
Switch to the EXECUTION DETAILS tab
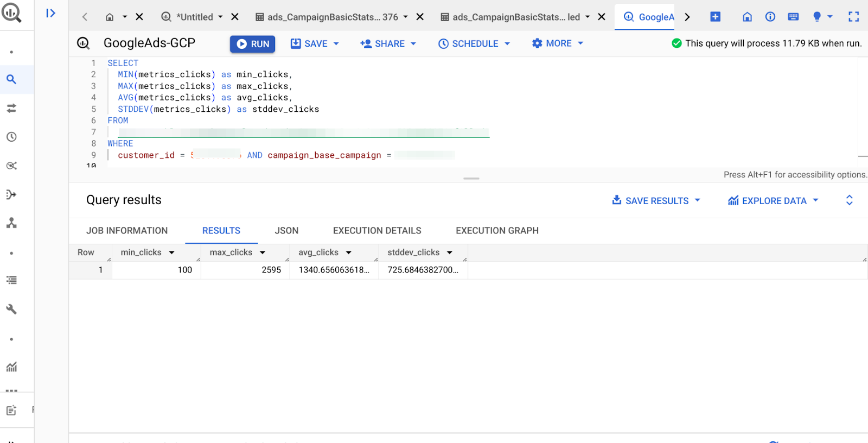click(377, 231)
